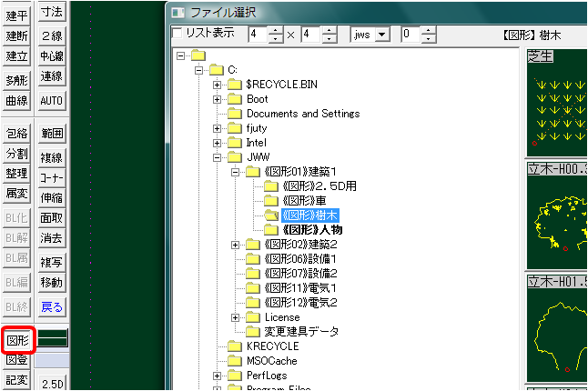Viewport: 588px width, 391px height.
Task: Click the dark green color bar
Action: [51, 337]
